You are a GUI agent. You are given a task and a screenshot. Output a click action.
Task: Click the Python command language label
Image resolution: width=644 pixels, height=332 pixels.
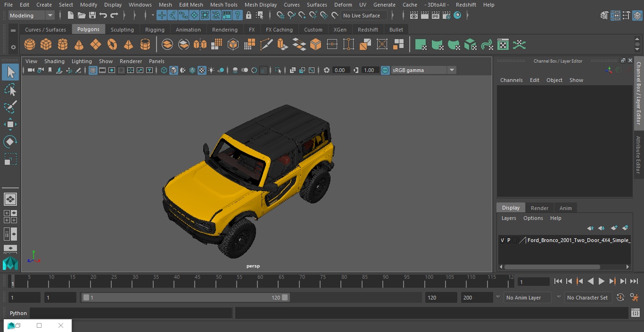pos(18,313)
